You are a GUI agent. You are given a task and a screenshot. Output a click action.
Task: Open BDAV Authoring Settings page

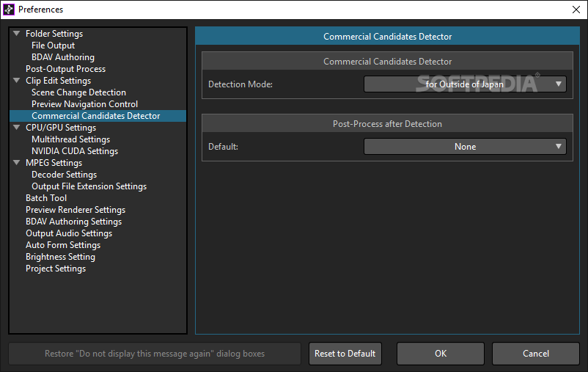pos(74,222)
